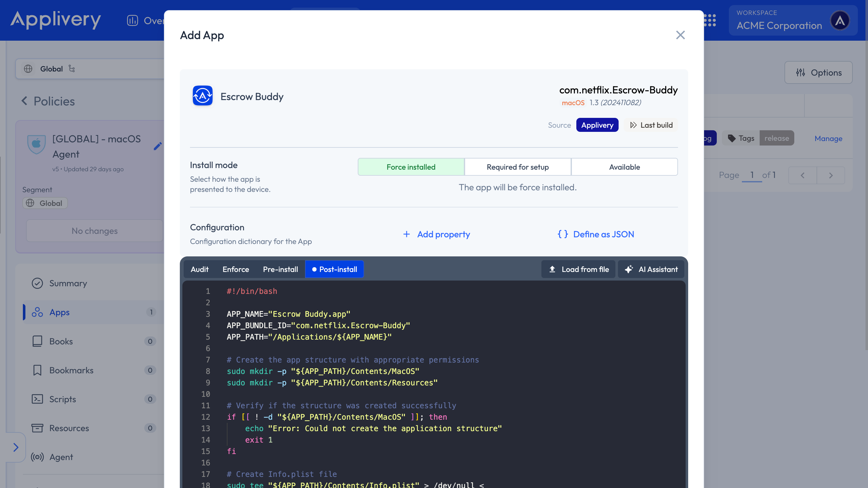
Task: Edit the page number field
Action: pyautogui.click(x=751, y=175)
